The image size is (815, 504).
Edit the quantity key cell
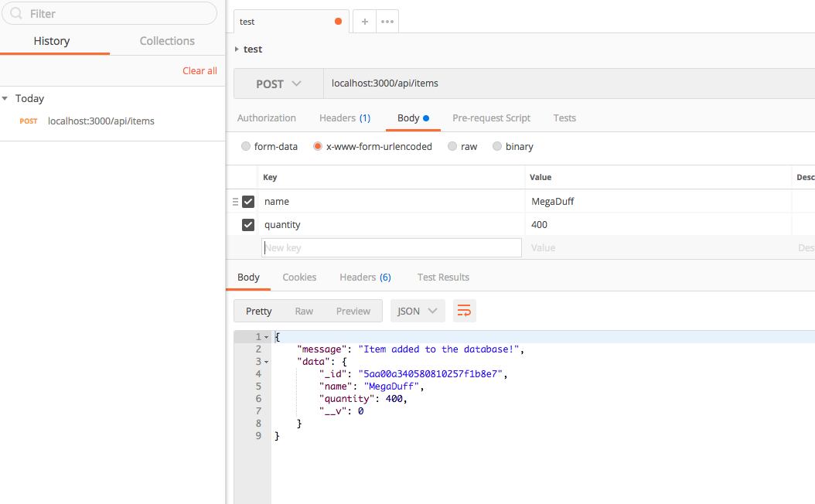[x=391, y=224]
